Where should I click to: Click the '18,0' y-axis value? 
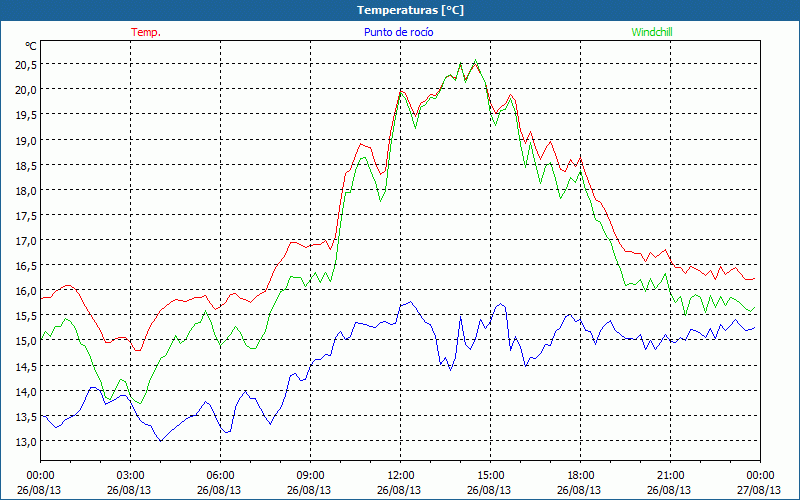(27, 190)
